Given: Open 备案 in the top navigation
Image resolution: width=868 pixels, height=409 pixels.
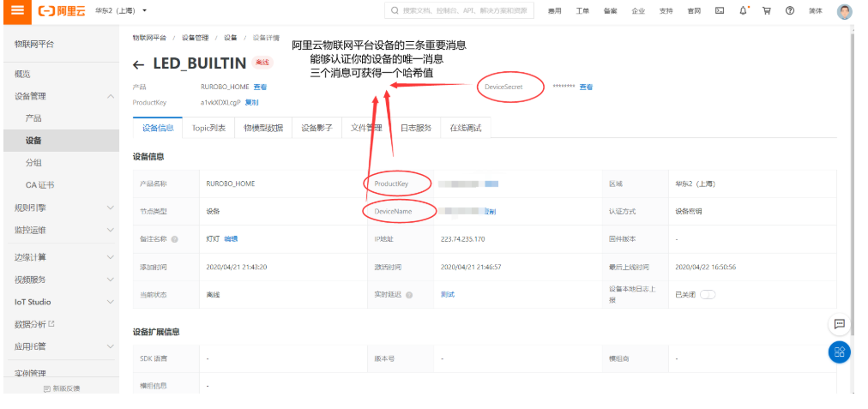Looking at the screenshot, I should click(x=610, y=11).
